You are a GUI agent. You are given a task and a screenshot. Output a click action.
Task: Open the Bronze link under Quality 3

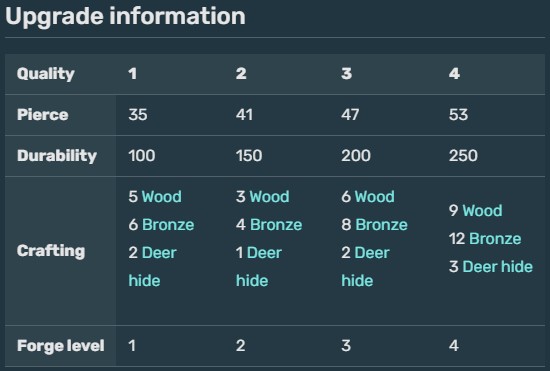382,224
